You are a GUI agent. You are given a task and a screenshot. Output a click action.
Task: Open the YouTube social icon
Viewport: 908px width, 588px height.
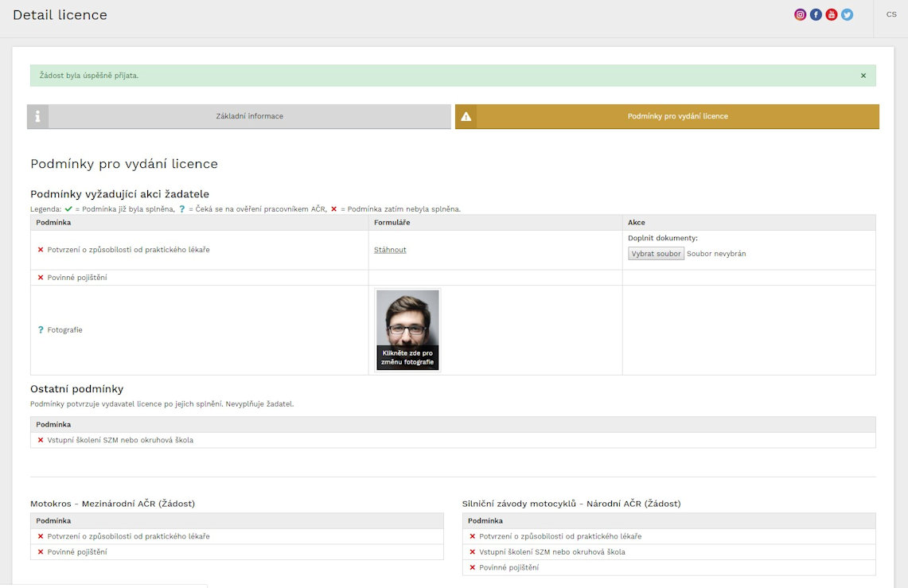832,14
